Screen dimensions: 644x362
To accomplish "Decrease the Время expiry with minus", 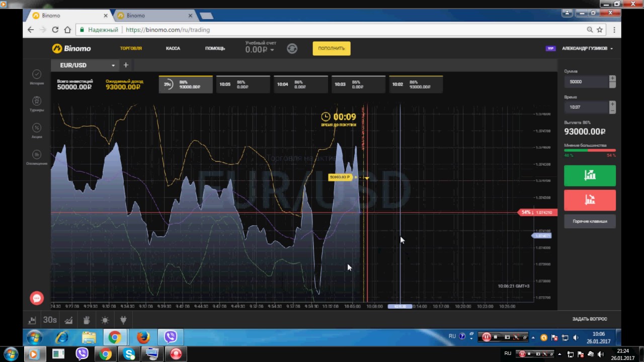I will coord(612,110).
